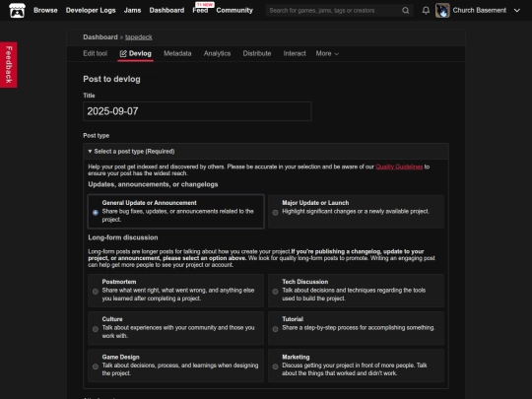Open the Quality Guidelines link
This screenshot has height=399, width=532.
399,166
